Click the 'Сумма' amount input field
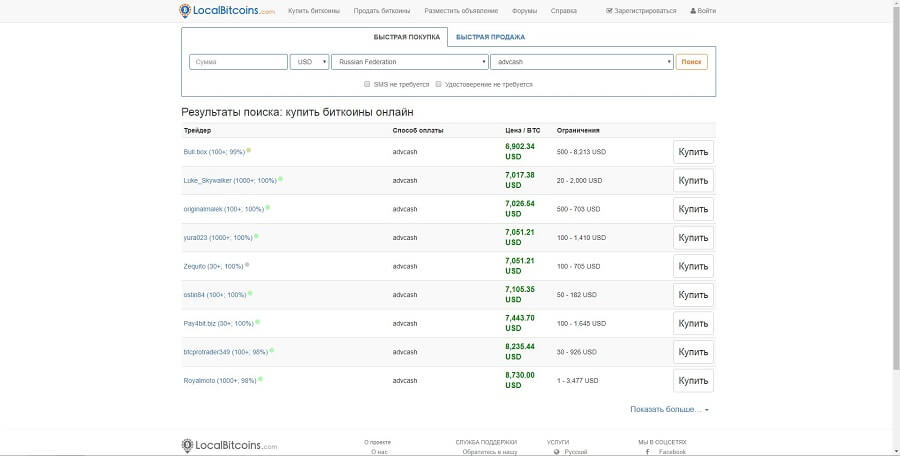 [x=238, y=62]
